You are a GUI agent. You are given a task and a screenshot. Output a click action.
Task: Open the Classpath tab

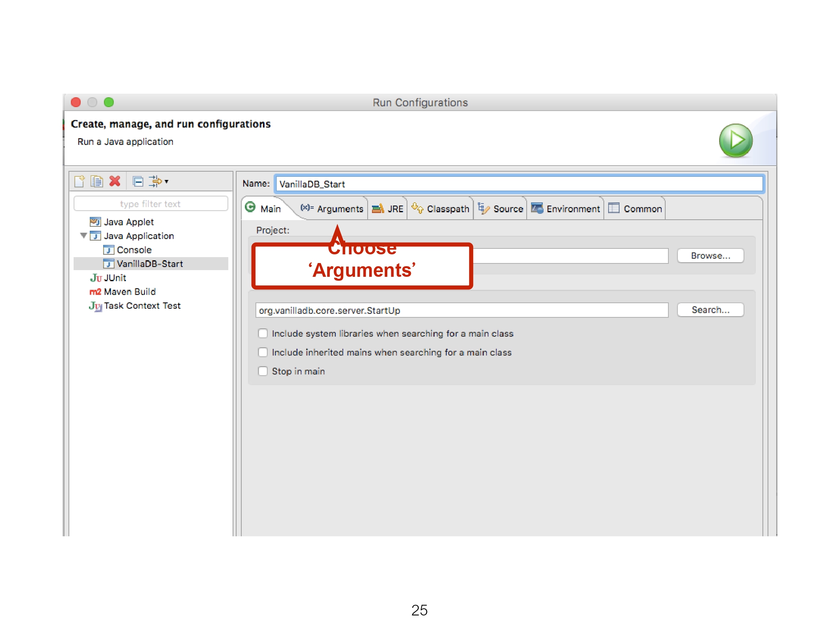click(x=448, y=209)
